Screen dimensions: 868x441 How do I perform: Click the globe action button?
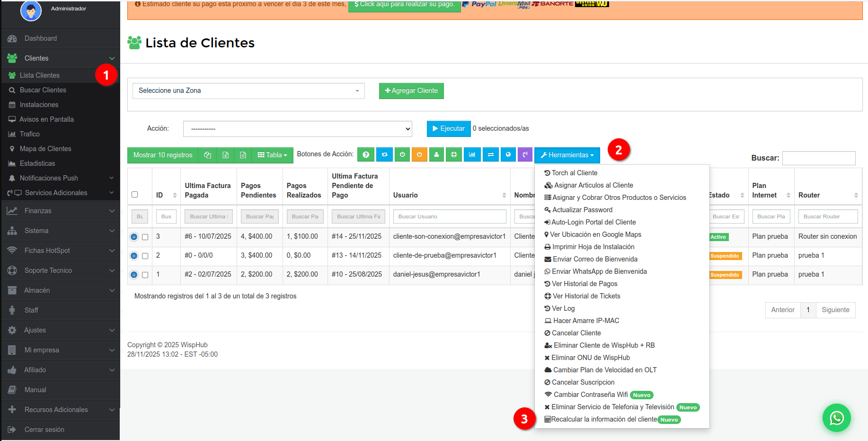pos(508,154)
